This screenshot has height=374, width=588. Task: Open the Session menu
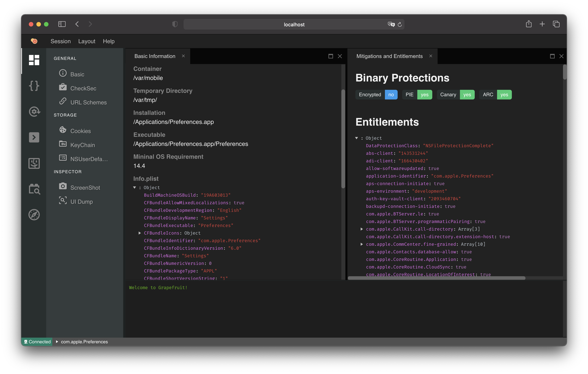(x=61, y=41)
